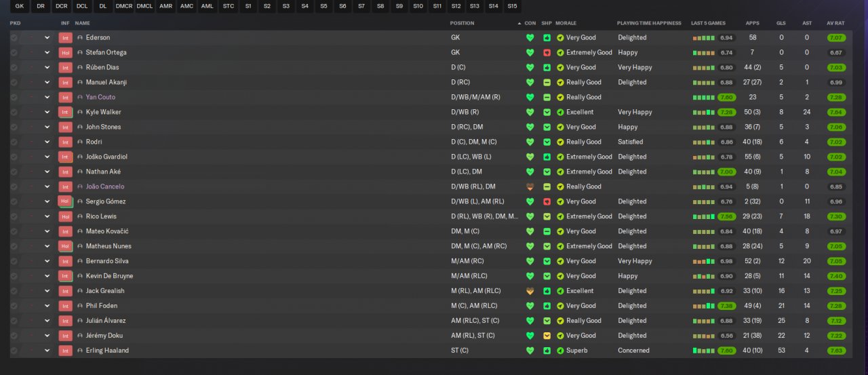
Task: Open João Cancelo's player profile
Action: click(x=105, y=187)
